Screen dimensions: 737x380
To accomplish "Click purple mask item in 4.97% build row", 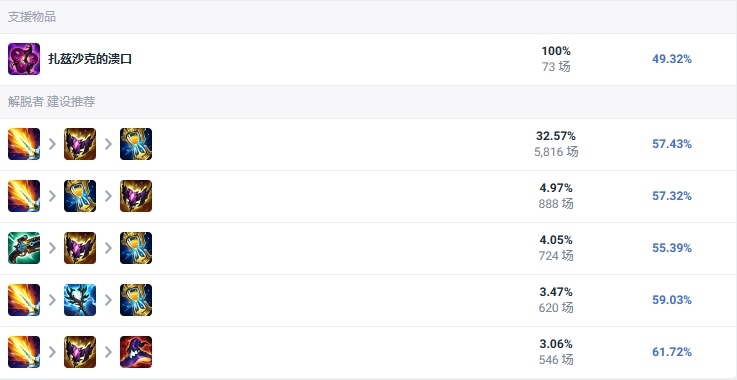I will pos(136,196).
